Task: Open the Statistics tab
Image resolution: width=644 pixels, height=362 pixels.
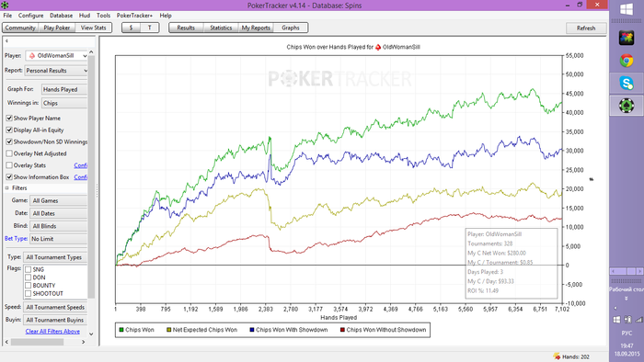Action: click(x=221, y=28)
